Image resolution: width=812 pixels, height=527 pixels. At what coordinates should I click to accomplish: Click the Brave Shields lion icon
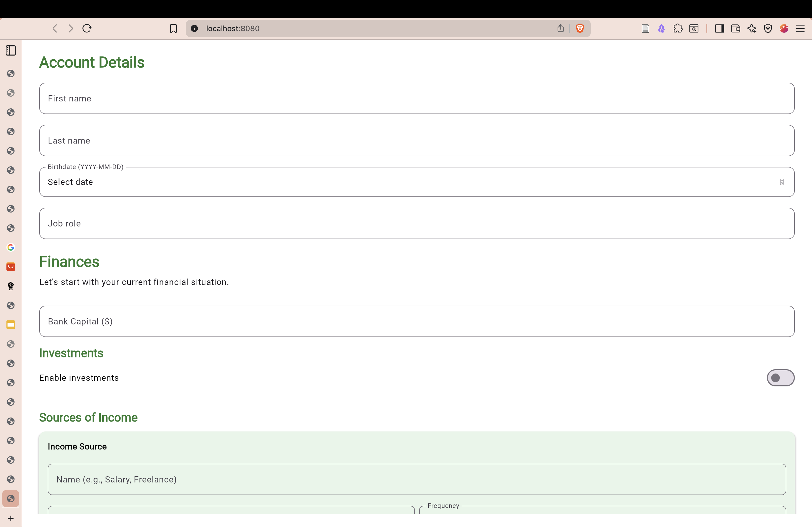point(580,28)
